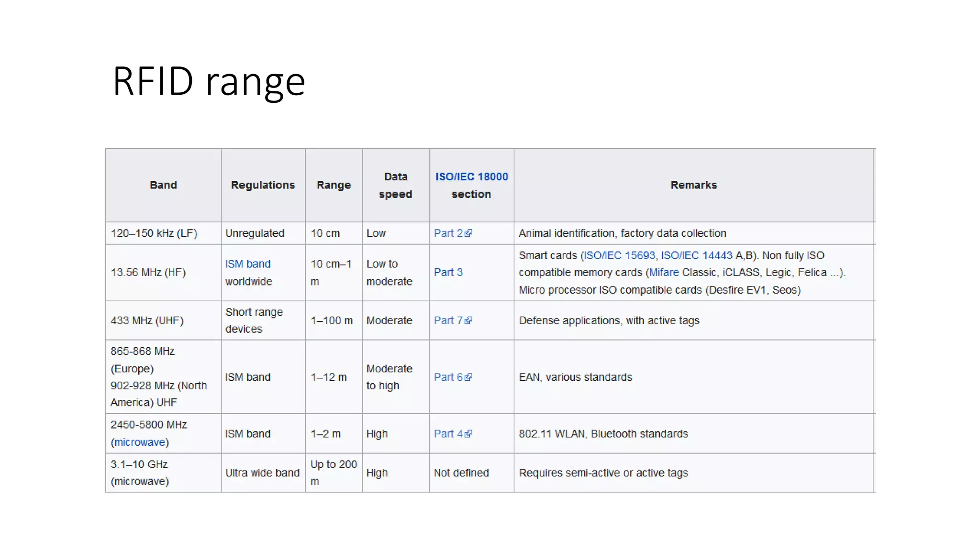Open the Mifare link

(x=664, y=272)
